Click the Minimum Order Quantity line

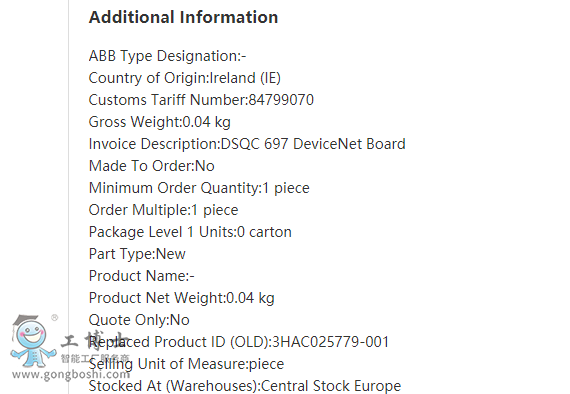coord(199,188)
